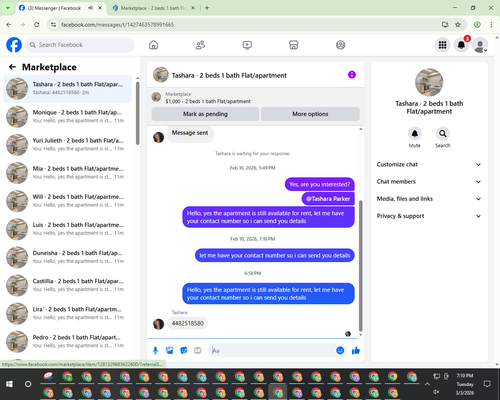This screenshot has width=500, height=400.
Task: Click the More options button
Action: pyautogui.click(x=310, y=114)
